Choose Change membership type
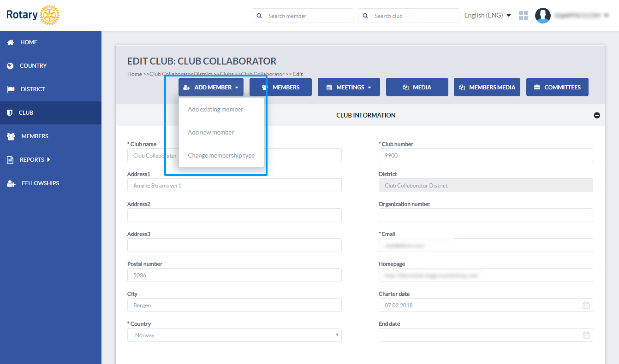This screenshot has width=619, height=364. click(x=221, y=155)
